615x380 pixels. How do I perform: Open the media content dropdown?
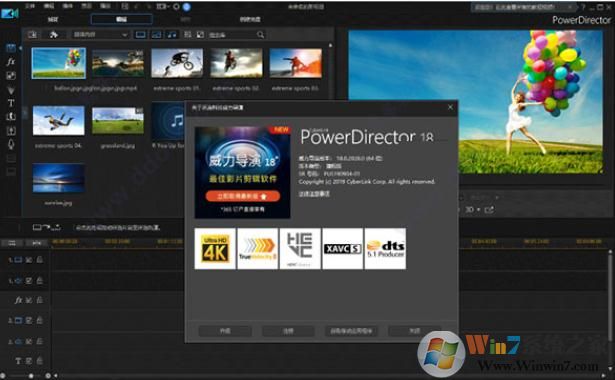[x=100, y=35]
